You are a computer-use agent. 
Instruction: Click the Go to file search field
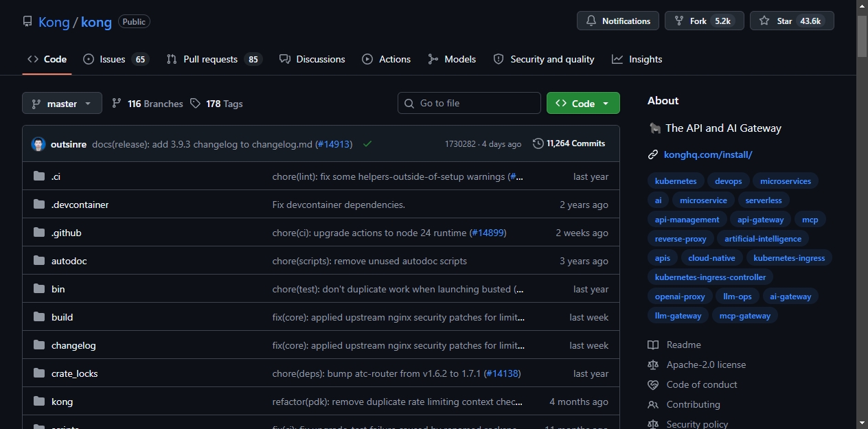click(x=469, y=103)
